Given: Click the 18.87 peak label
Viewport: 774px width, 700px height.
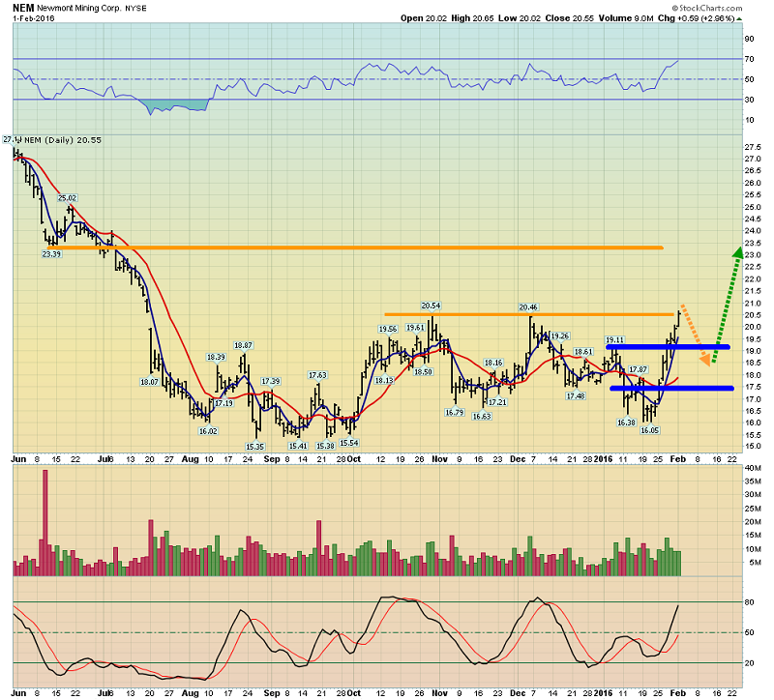Looking at the screenshot, I should (243, 345).
